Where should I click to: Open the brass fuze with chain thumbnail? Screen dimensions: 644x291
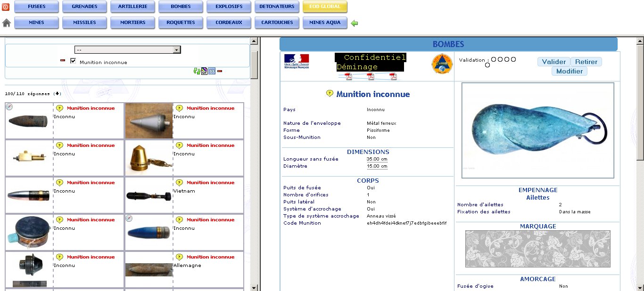click(149, 158)
